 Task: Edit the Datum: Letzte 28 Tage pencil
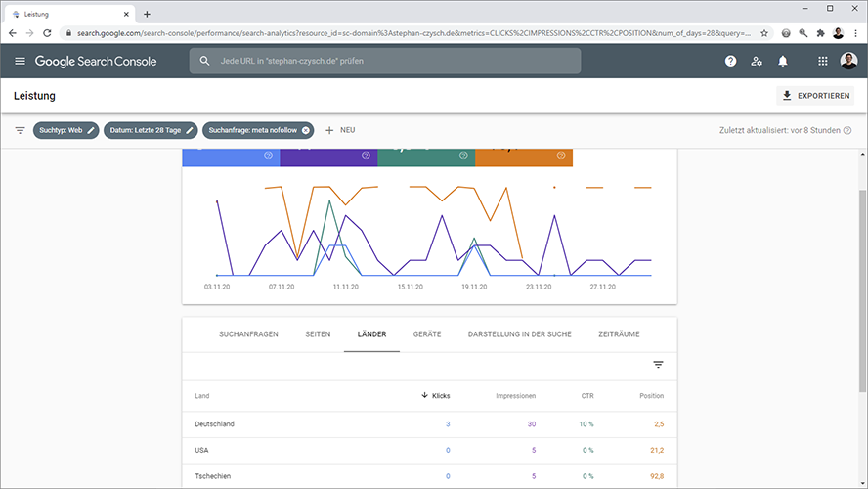[x=190, y=130]
